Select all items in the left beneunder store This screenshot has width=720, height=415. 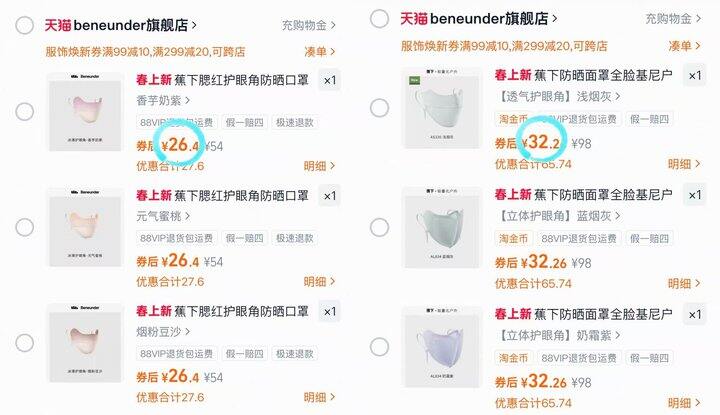(x=24, y=25)
